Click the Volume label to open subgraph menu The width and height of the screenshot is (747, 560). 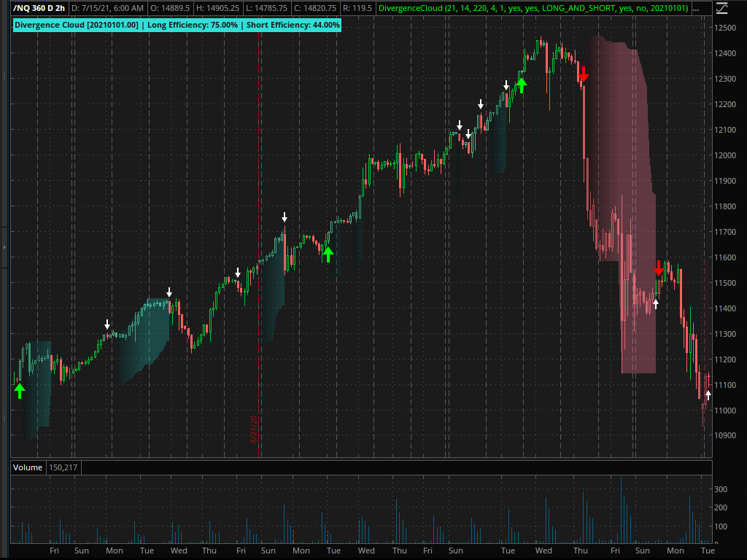[x=27, y=467]
